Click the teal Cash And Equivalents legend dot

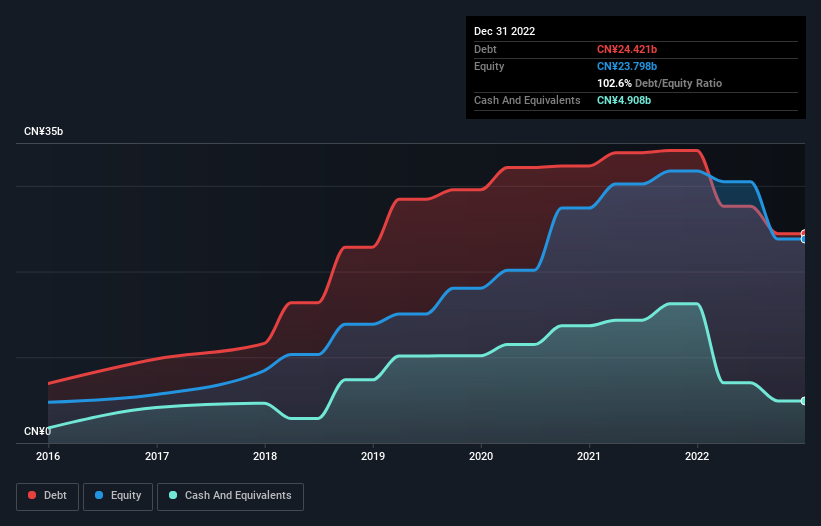pos(173,495)
